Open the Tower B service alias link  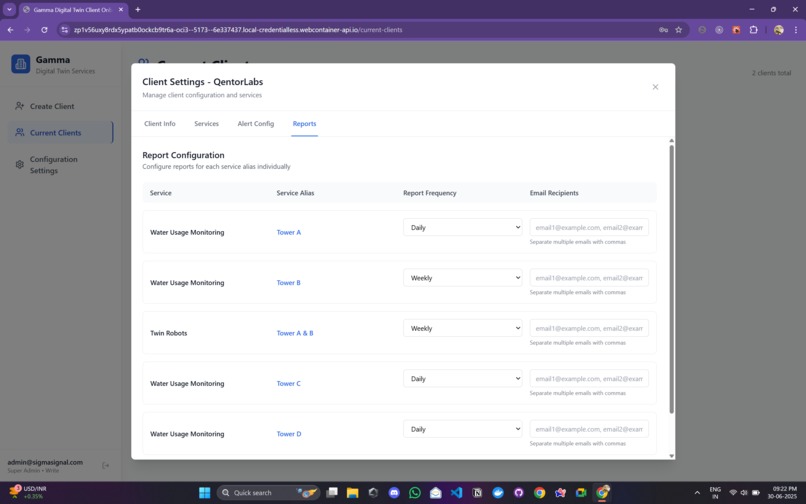coord(288,283)
